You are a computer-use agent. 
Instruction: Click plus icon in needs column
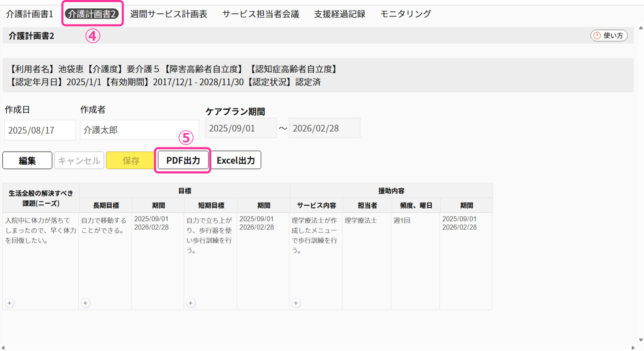pyautogui.click(x=9, y=303)
